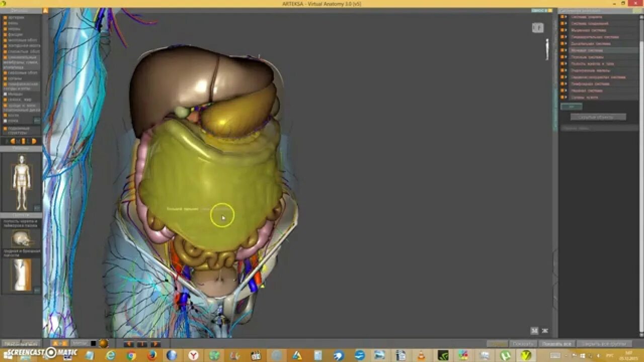Click the orange double-arrow button in bottom toolbar
644x362 pixels.
pos(60,343)
